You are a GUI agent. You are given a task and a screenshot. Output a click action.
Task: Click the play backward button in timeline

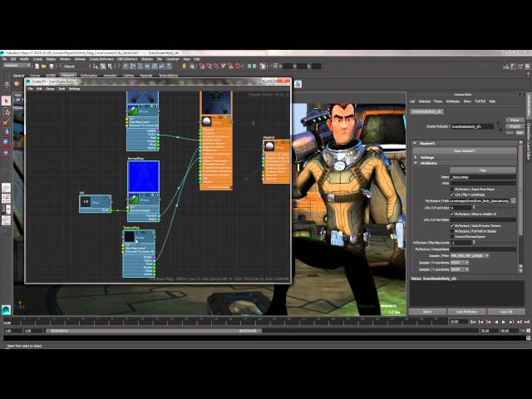(x=496, y=322)
